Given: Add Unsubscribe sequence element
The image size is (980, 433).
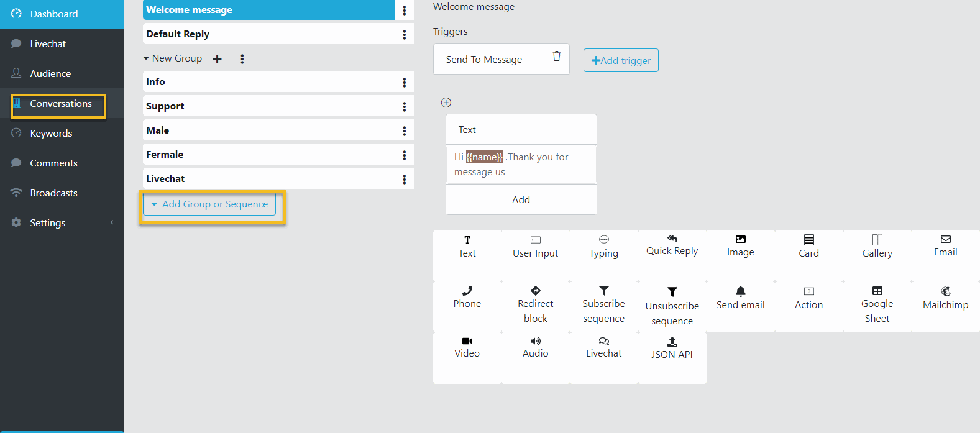Looking at the screenshot, I should pyautogui.click(x=672, y=306).
